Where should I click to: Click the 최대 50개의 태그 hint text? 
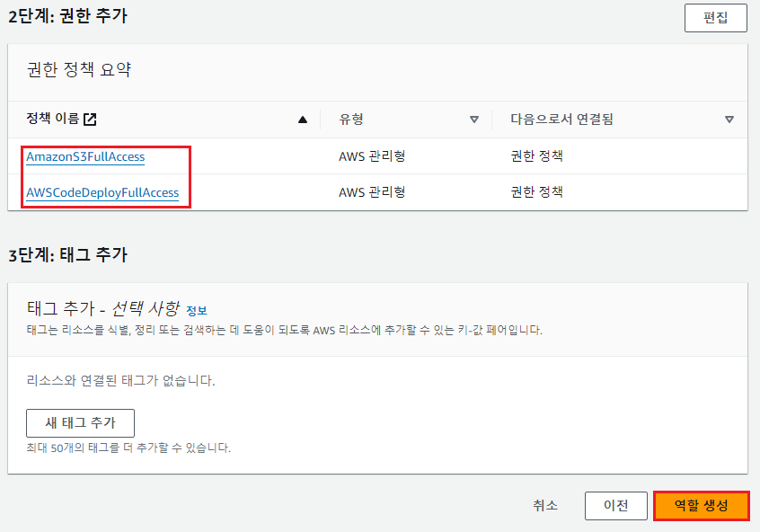(128, 448)
